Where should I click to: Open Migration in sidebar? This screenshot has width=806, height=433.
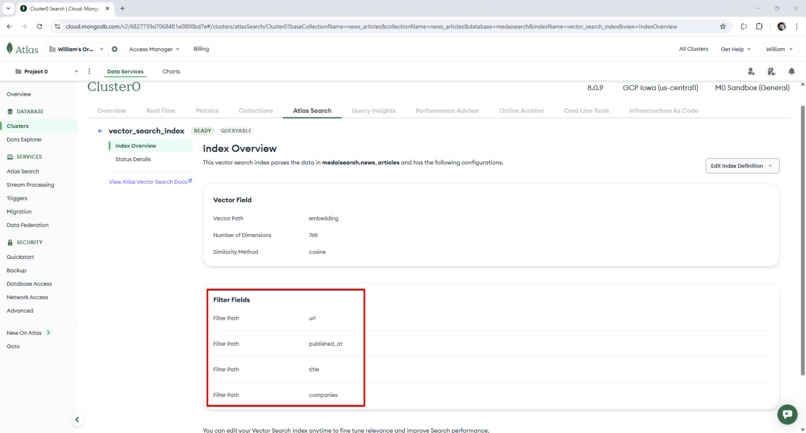19,211
